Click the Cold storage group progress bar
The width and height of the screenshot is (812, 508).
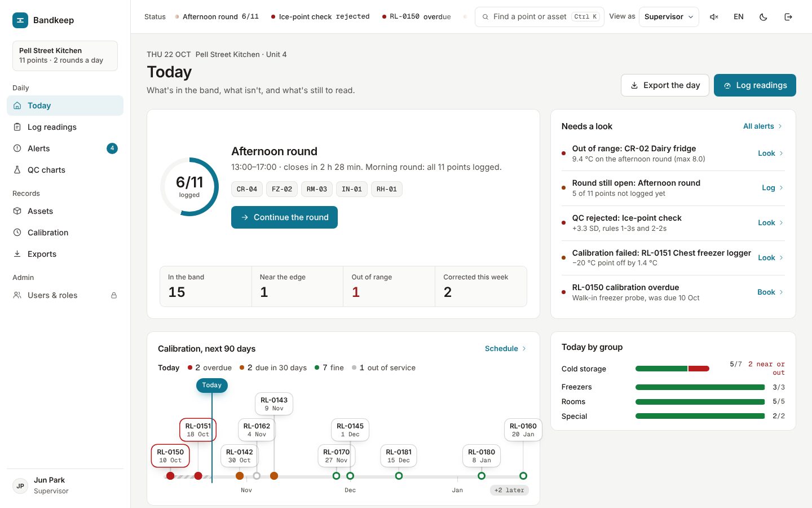click(672, 369)
